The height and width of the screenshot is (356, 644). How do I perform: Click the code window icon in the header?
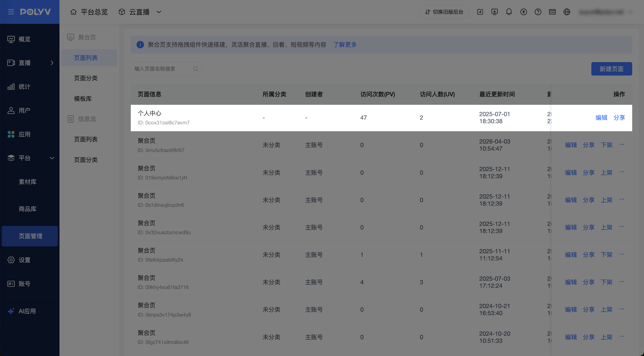[x=552, y=12]
